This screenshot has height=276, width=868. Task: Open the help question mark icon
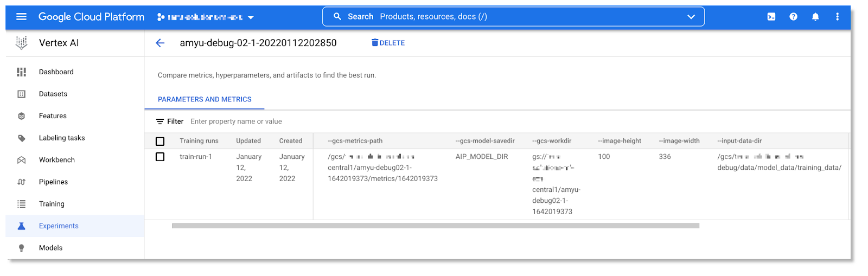(793, 17)
